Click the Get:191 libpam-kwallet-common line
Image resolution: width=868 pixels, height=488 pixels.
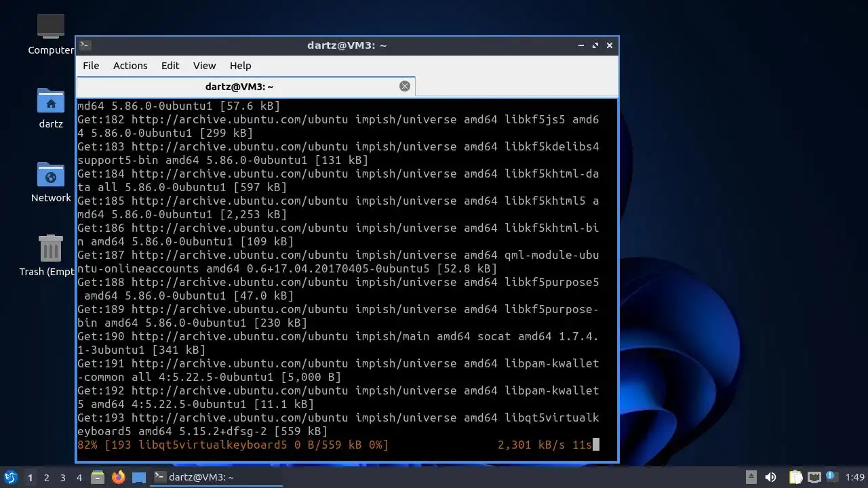pyautogui.click(x=338, y=370)
